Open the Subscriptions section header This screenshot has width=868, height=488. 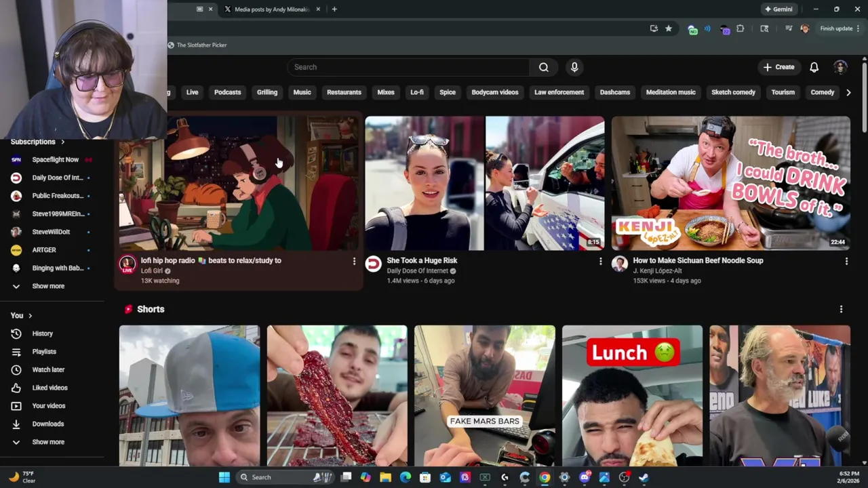click(37, 142)
